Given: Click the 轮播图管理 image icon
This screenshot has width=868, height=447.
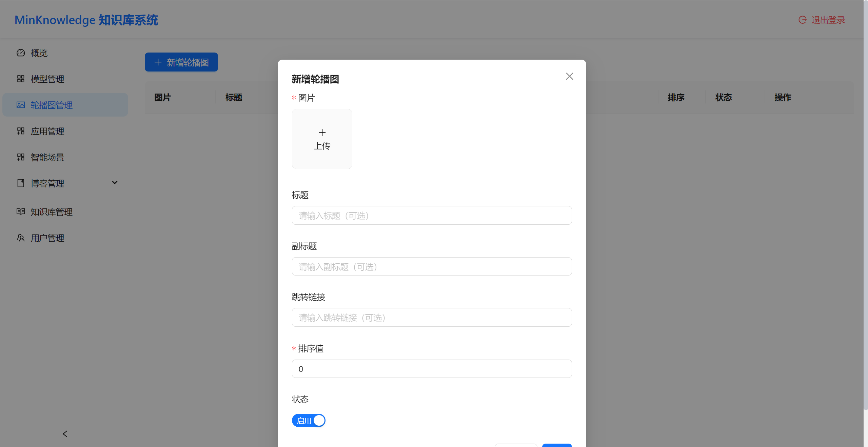Looking at the screenshot, I should 21,105.
